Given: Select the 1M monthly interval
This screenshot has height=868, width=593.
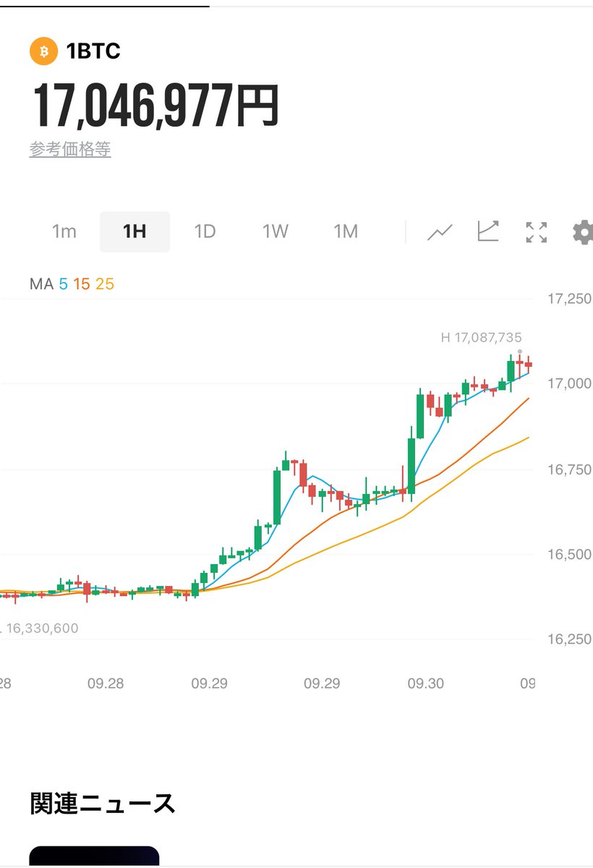Looking at the screenshot, I should pyautogui.click(x=345, y=230).
